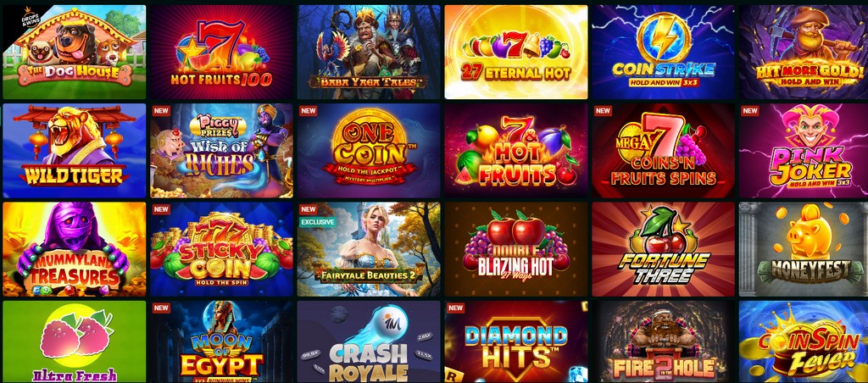868x383 pixels.
Task: Play Crash Royale game
Action: click(x=369, y=342)
